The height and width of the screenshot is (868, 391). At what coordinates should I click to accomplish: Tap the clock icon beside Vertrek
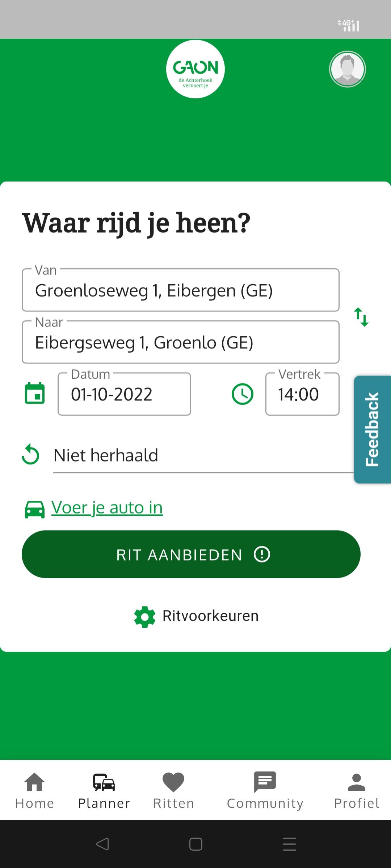242,394
